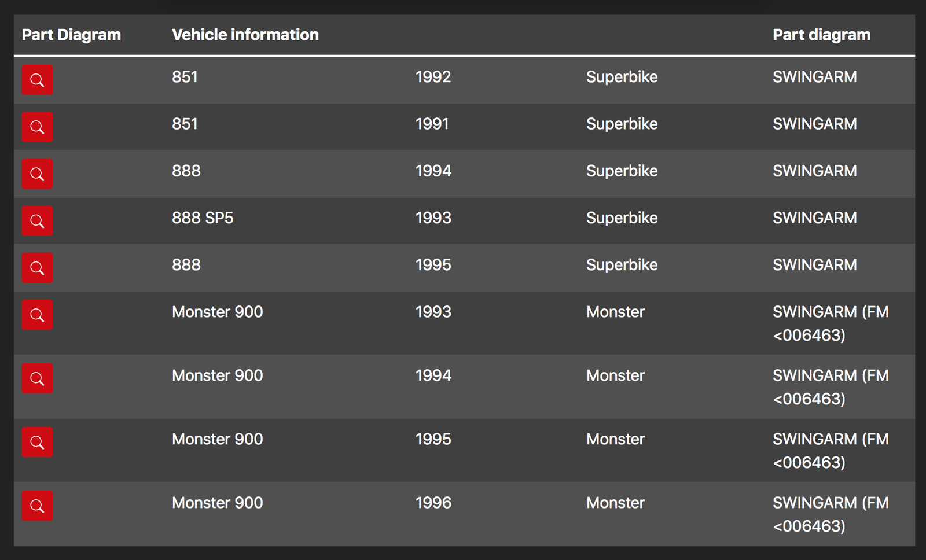
Task: Click 'SWINGARM (FM <006463)' in Monster 1996 row
Action: point(830,514)
